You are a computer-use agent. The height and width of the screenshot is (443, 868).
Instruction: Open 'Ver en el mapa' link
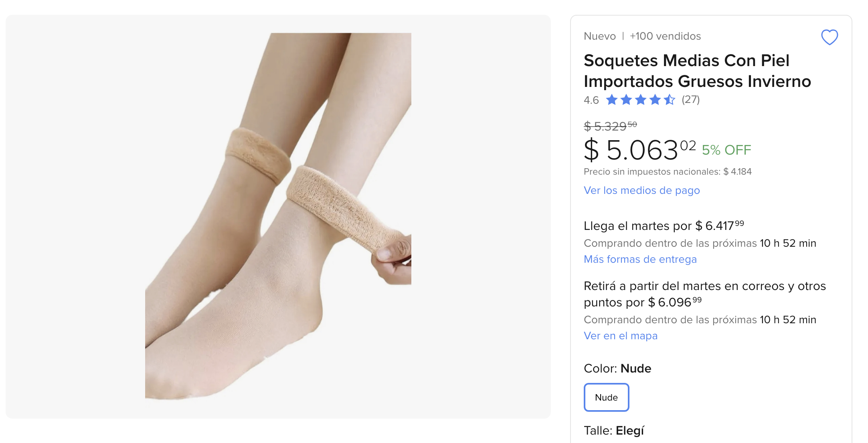click(620, 336)
